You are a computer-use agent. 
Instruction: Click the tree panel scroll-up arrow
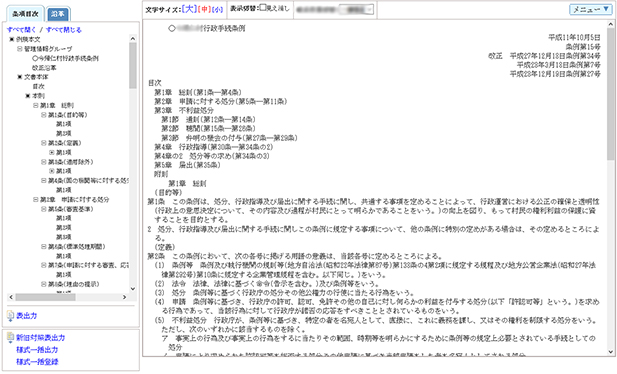point(133,39)
